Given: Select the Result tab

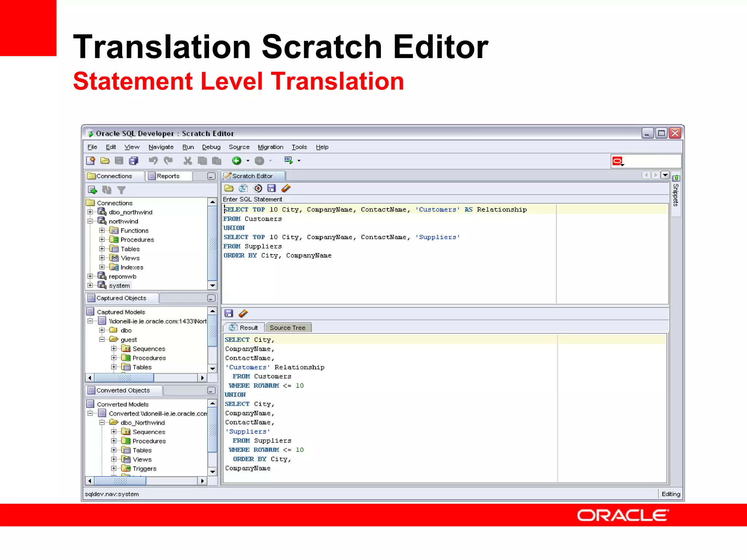Looking at the screenshot, I should pos(244,328).
